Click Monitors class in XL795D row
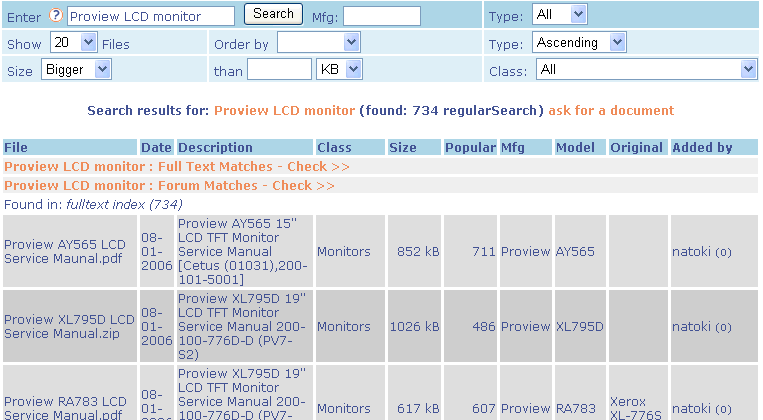Image resolution: width=763 pixels, height=420 pixels. tap(344, 327)
